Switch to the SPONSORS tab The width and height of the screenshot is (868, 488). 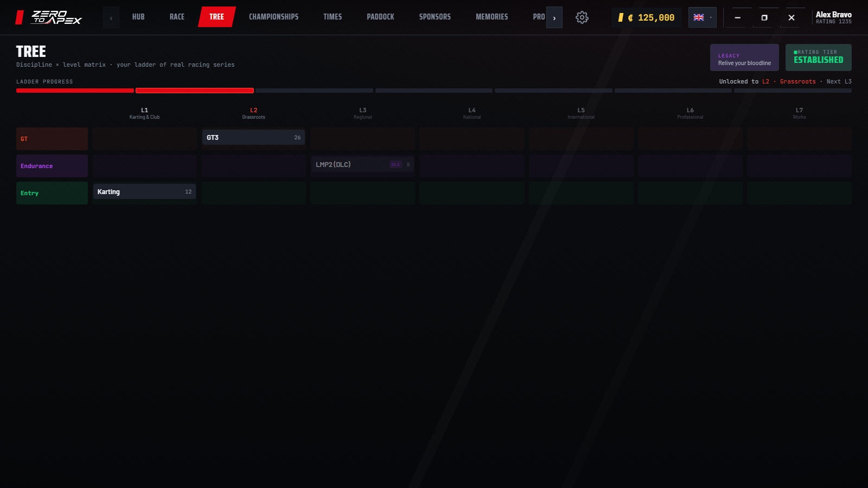[435, 17]
